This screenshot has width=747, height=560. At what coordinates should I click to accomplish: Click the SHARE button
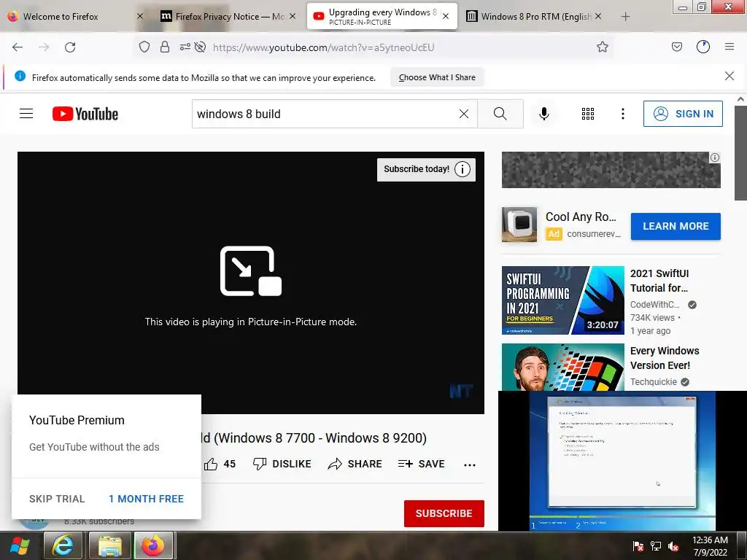click(355, 464)
